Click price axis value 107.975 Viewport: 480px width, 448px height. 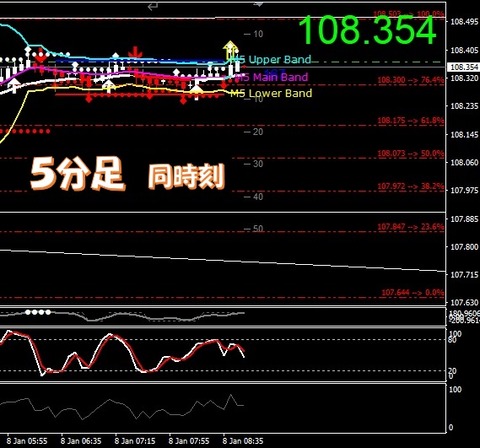click(x=464, y=191)
